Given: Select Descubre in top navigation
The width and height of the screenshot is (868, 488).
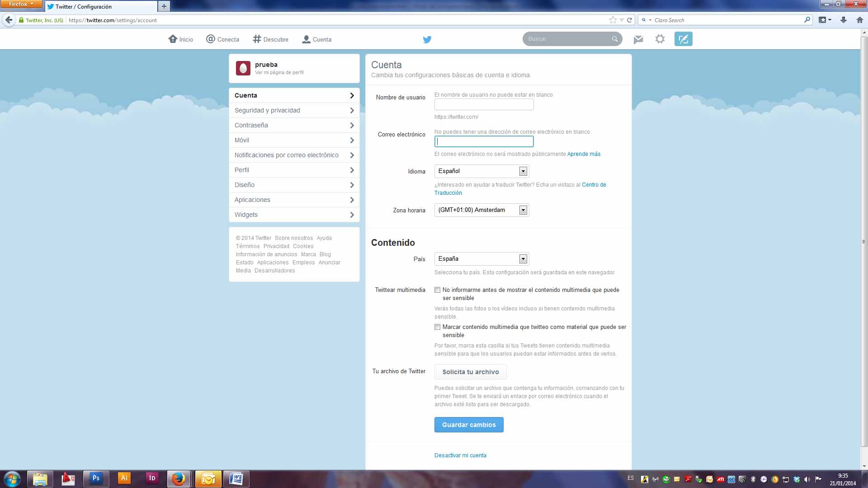Looking at the screenshot, I should click(270, 39).
